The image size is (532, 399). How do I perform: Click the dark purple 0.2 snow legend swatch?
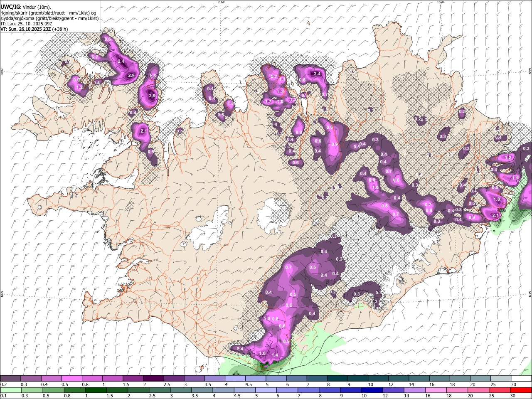(10, 379)
